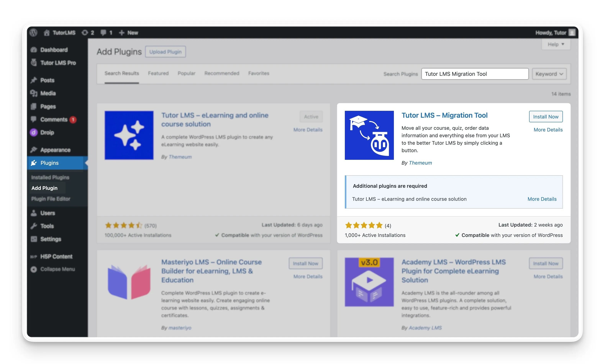Open the Media sidebar icon
Image resolution: width=605 pixels, height=364 pixels.
tap(34, 93)
